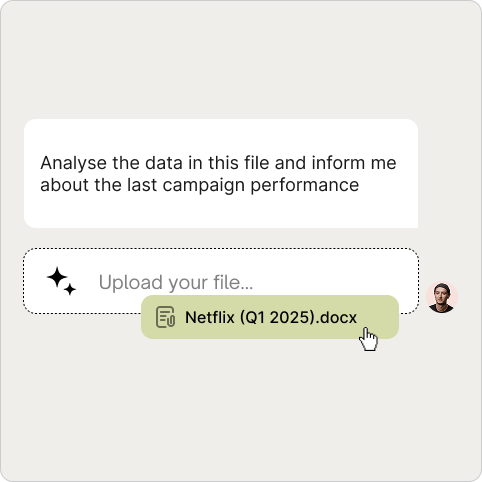Image resolution: width=482 pixels, height=482 pixels.
Task: Click the "Netflix" filename text
Action: coord(210,317)
